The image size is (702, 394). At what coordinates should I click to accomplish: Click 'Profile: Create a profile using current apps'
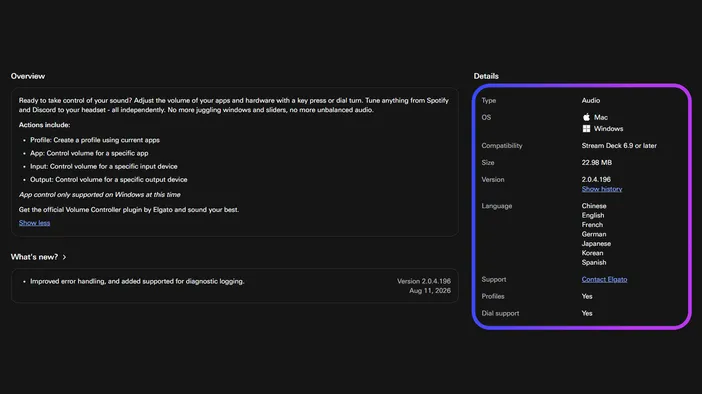pyautogui.click(x=95, y=140)
